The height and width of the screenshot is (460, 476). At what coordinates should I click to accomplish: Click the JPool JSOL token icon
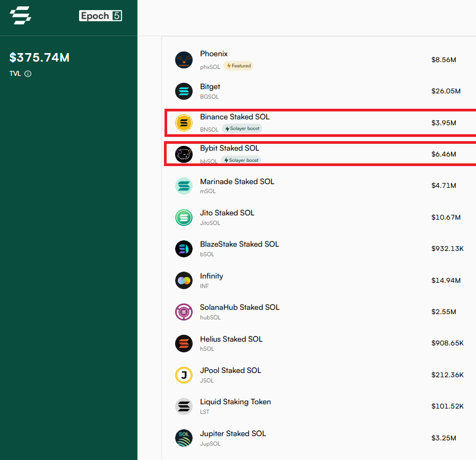(184, 375)
